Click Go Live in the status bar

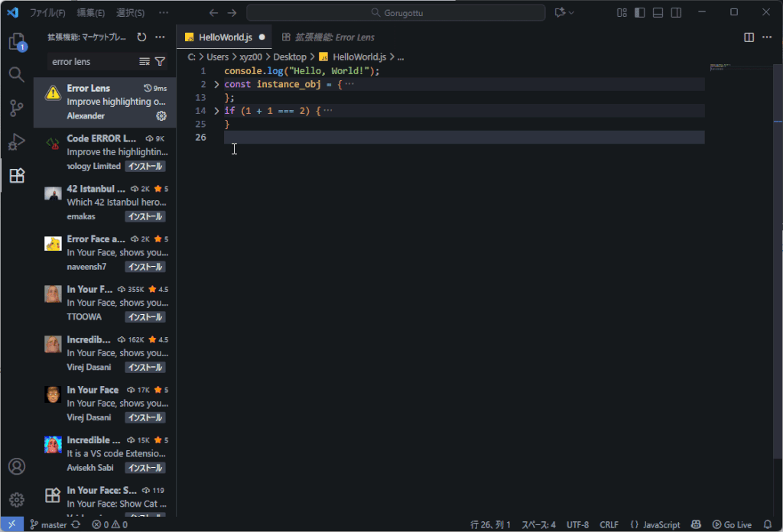(732, 525)
